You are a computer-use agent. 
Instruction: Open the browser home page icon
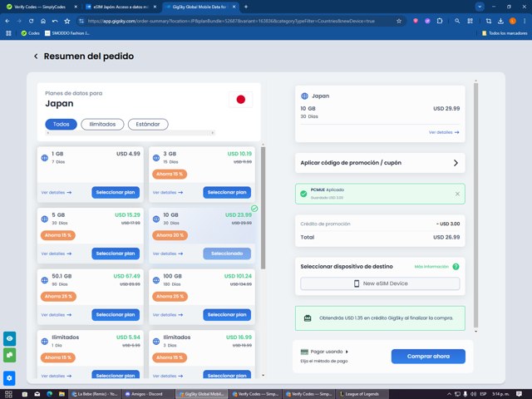[43, 21]
